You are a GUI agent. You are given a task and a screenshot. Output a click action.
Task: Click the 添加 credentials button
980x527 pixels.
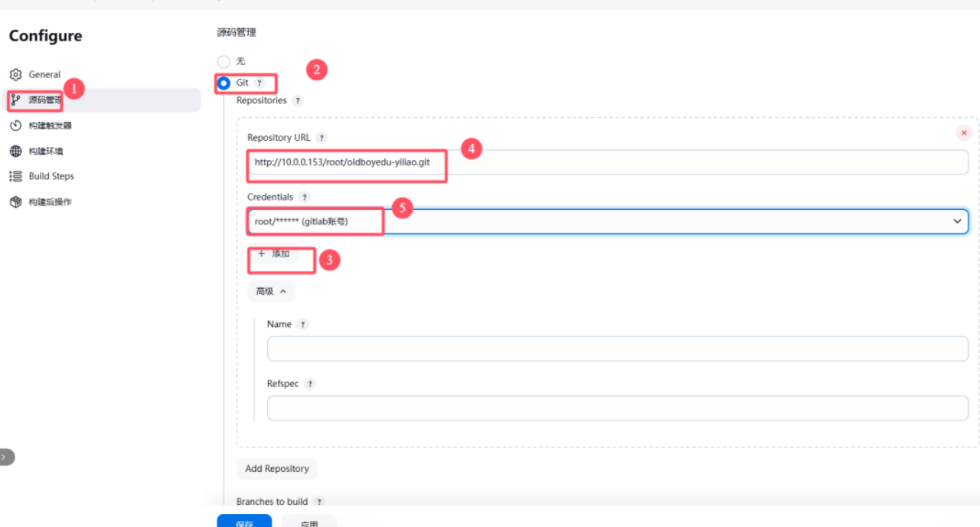273,254
